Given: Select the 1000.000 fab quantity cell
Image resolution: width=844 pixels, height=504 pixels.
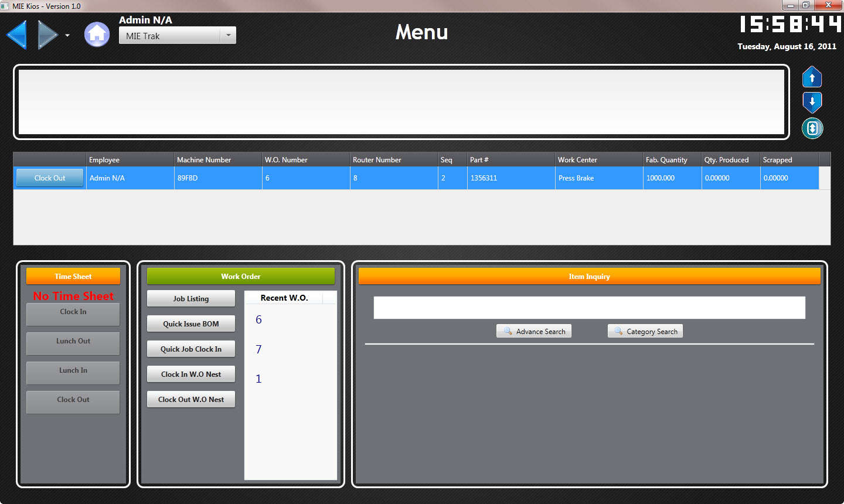Looking at the screenshot, I should click(x=672, y=178).
